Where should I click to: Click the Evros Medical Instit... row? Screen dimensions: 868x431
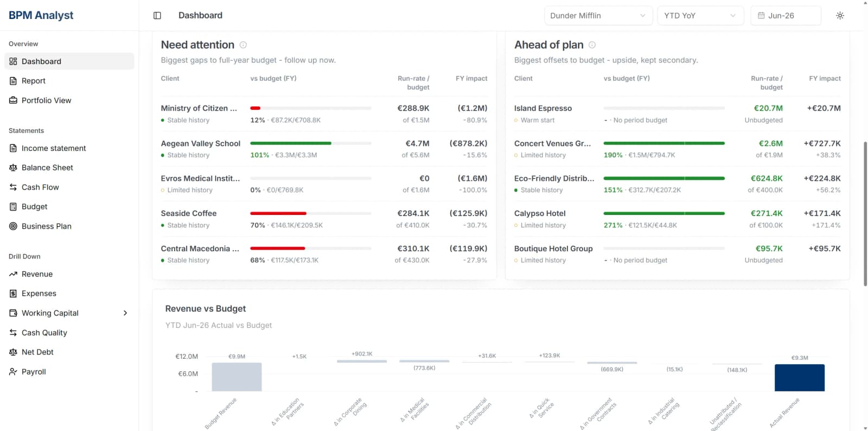324,184
